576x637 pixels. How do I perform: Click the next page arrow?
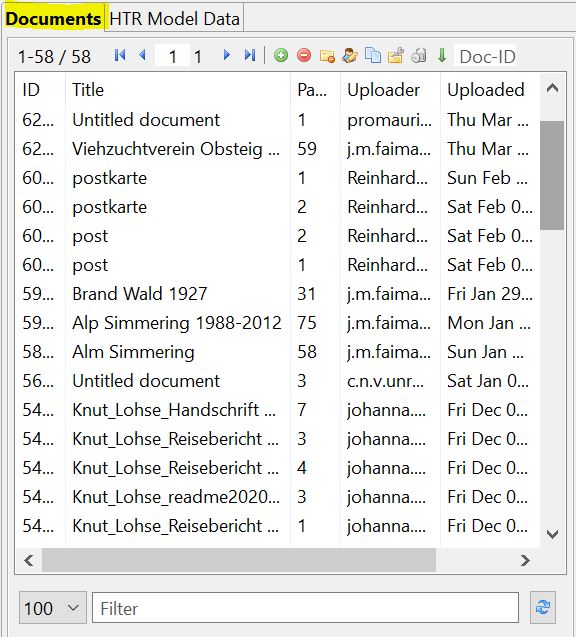click(227, 55)
